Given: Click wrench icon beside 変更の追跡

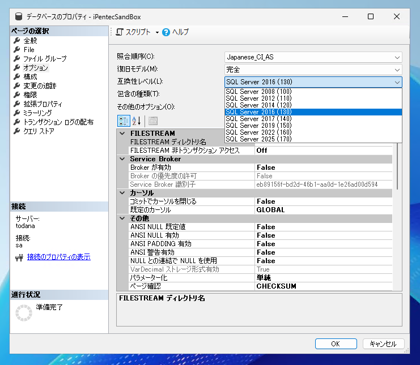Looking at the screenshot, I should 17,86.
